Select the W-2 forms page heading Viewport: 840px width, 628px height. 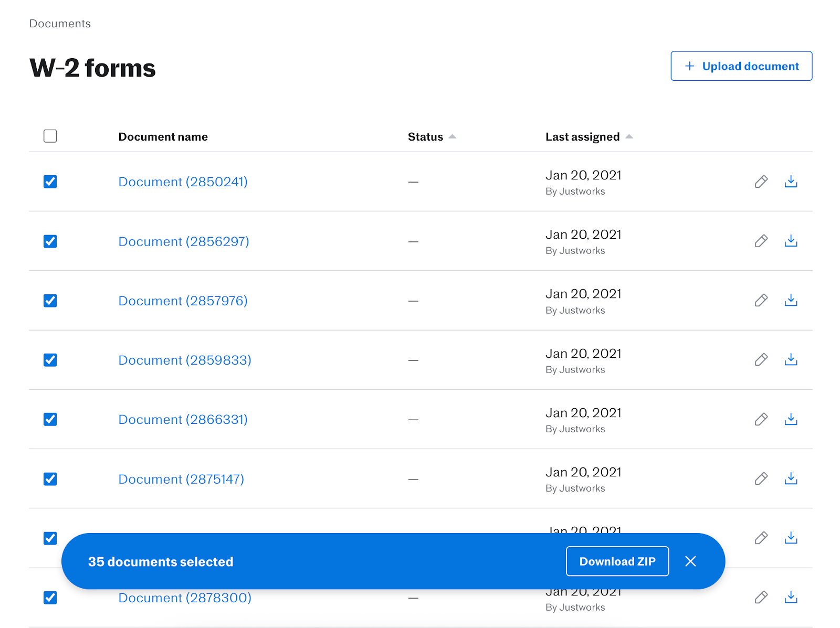click(92, 67)
